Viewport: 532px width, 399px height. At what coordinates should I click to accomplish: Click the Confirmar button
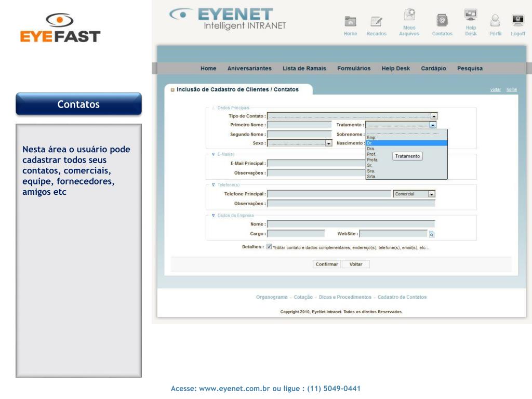tap(327, 264)
